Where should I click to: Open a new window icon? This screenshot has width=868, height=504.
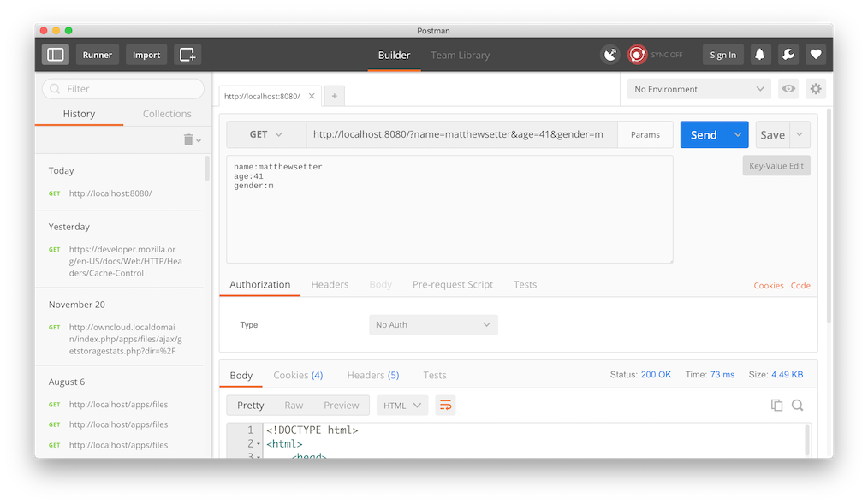click(187, 55)
